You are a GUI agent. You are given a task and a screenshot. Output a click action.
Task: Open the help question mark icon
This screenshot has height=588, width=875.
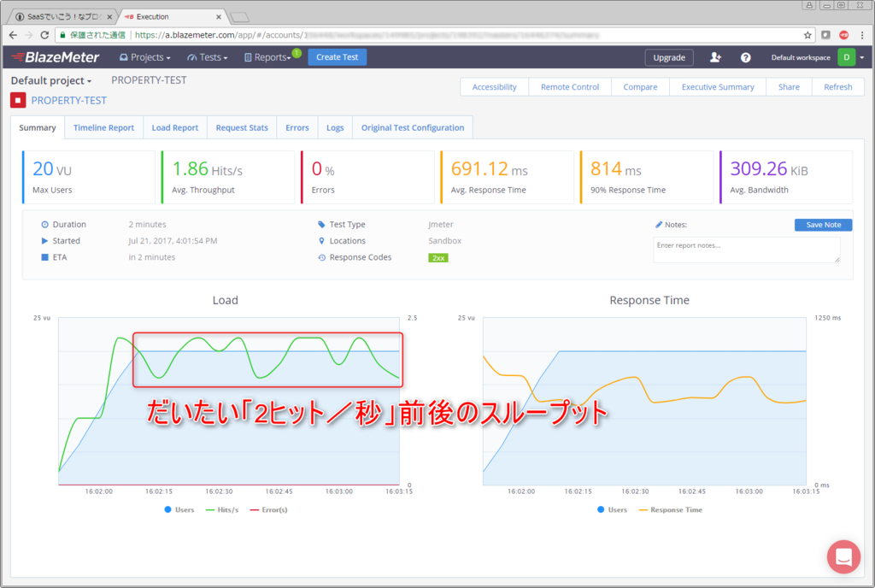click(745, 57)
